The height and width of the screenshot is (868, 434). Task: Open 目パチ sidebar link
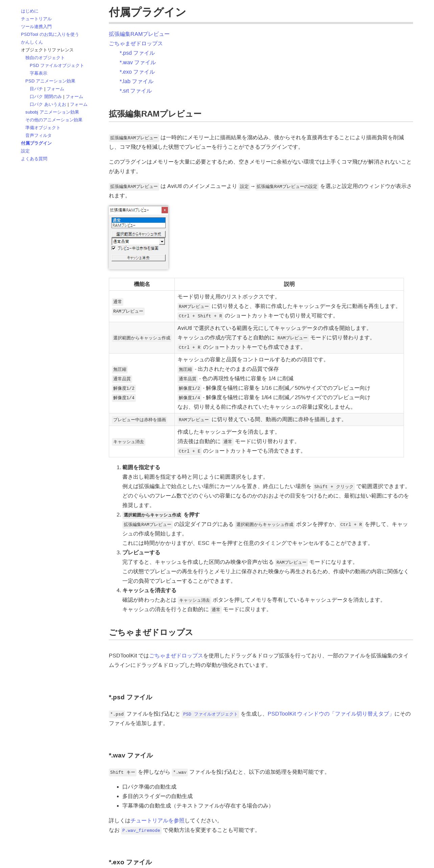[x=36, y=89]
